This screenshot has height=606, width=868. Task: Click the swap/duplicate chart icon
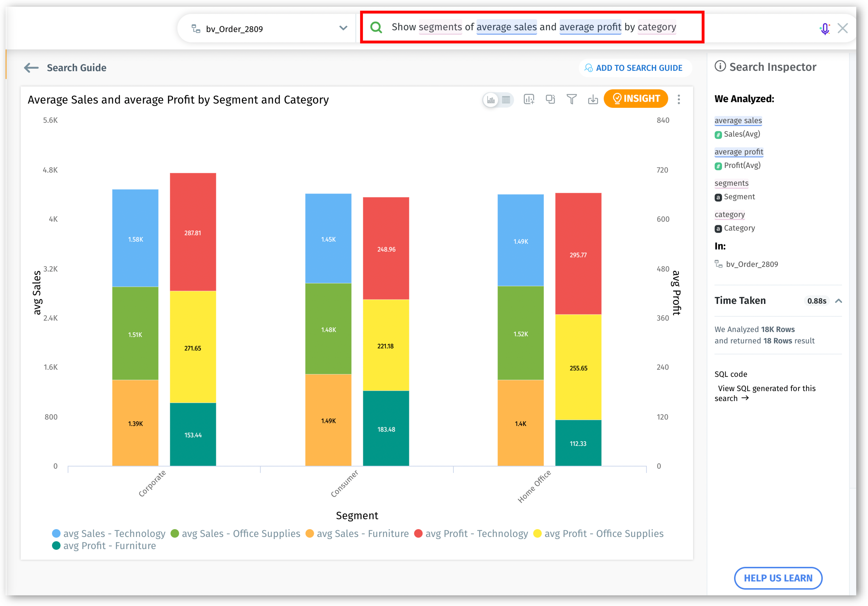click(x=550, y=99)
